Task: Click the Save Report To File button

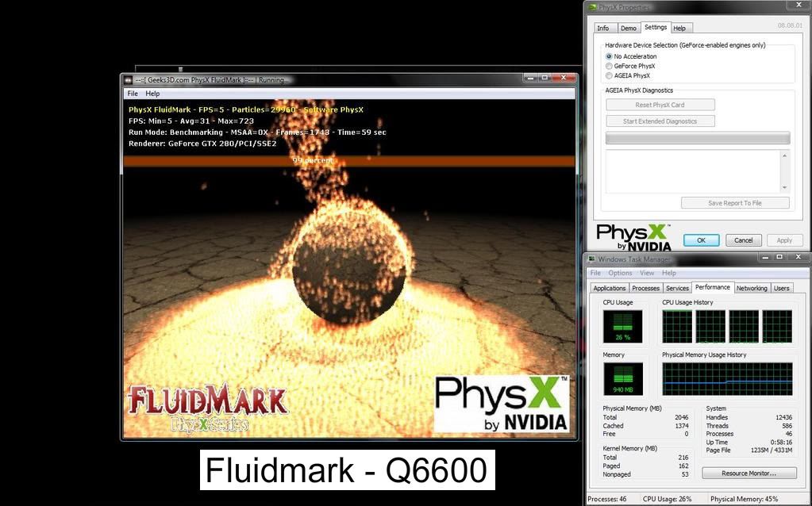Action: (x=735, y=203)
